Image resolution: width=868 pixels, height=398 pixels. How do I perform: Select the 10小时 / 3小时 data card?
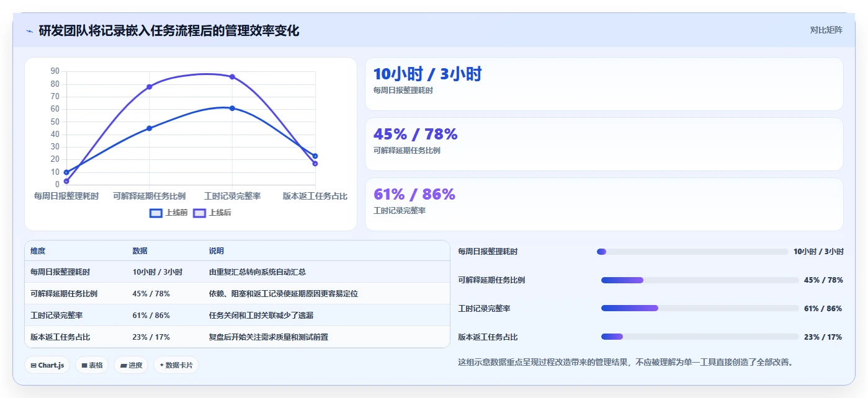point(604,84)
